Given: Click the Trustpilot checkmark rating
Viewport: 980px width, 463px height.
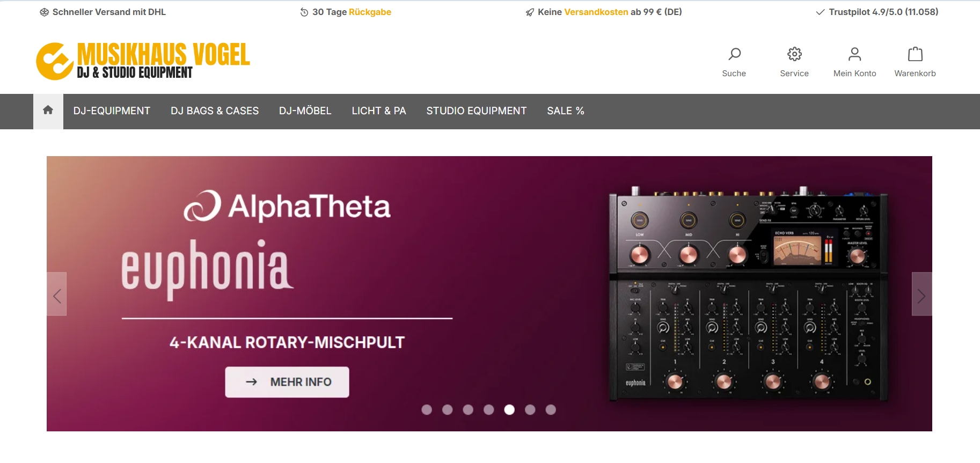Looking at the screenshot, I should pyautogui.click(x=877, y=12).
